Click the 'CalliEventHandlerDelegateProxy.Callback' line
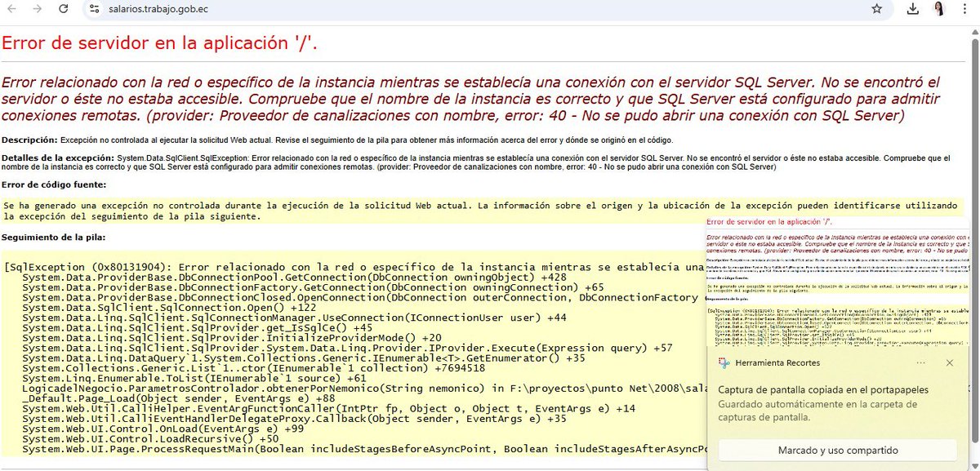 click(294, 419)
